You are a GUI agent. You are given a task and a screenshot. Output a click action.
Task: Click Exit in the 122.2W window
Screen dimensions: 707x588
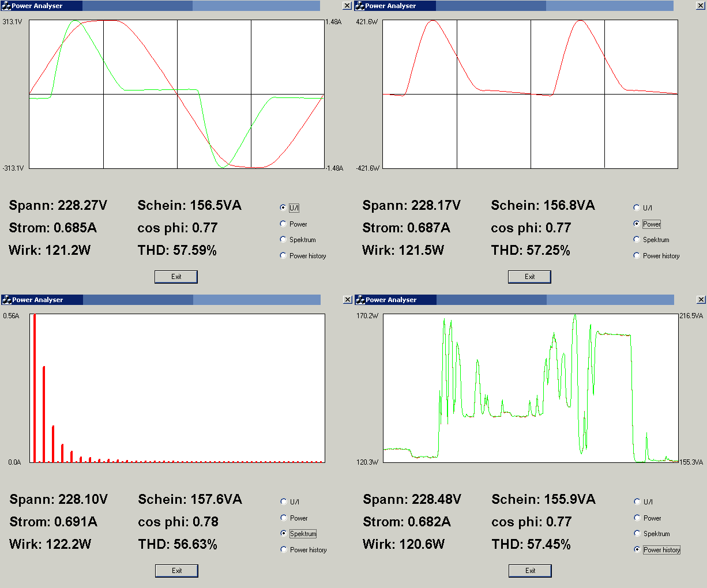[x=176, y=571]
